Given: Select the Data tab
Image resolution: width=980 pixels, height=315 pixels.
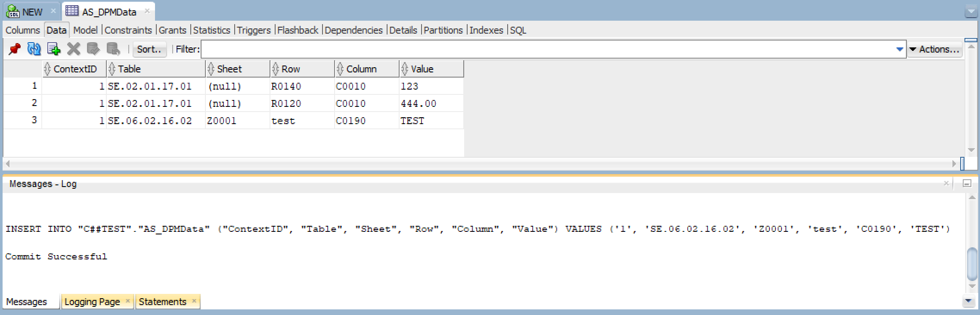Looking at the screenshot, I should click(x=56, y=30).
